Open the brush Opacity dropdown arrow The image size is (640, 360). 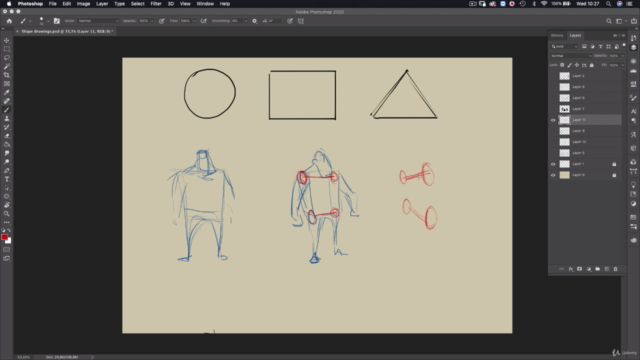pos(152,21)
